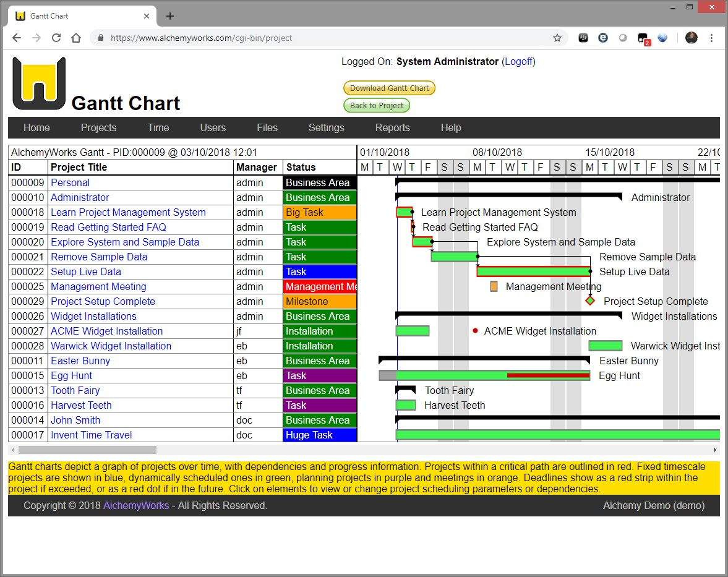728x577 pixels.
Task: Click the scrollbar right arrow
Action: (714, 450)
